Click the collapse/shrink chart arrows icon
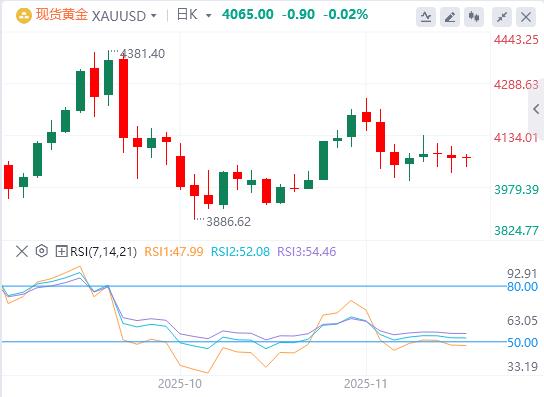Screen dimensions: 544x397 click(502, 17)
